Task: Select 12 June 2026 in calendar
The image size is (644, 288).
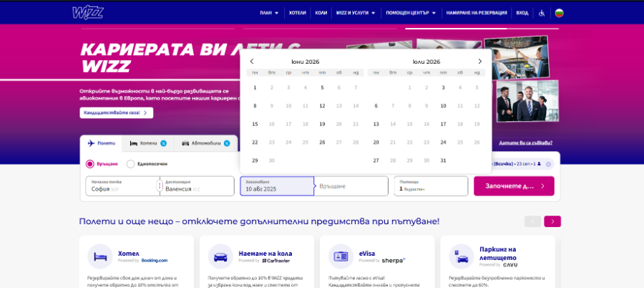Action: (x=322, y=106)
